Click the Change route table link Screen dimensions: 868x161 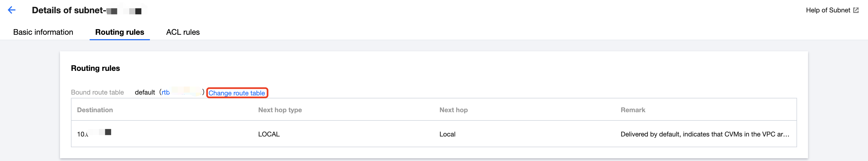(237, 93)
